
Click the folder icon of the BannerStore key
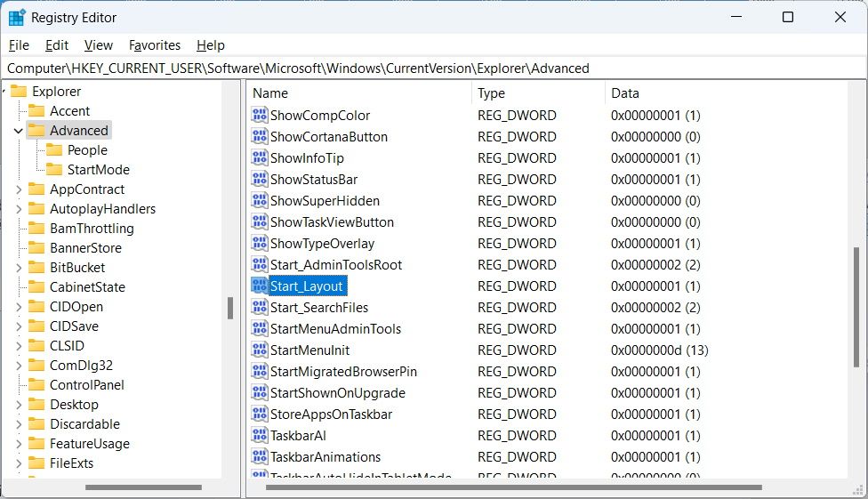pyautogui.click(x=36, y=247)
